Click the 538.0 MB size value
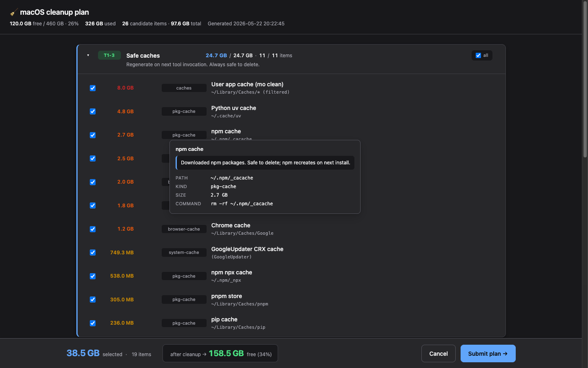The width and height of the screenshot is (588, 368). pyautogui.click(x=122, y=276)
